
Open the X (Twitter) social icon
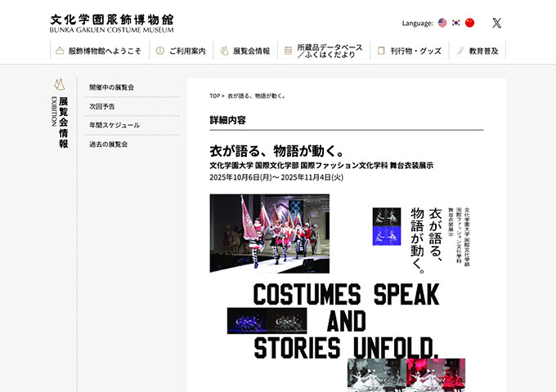point(496,23)
